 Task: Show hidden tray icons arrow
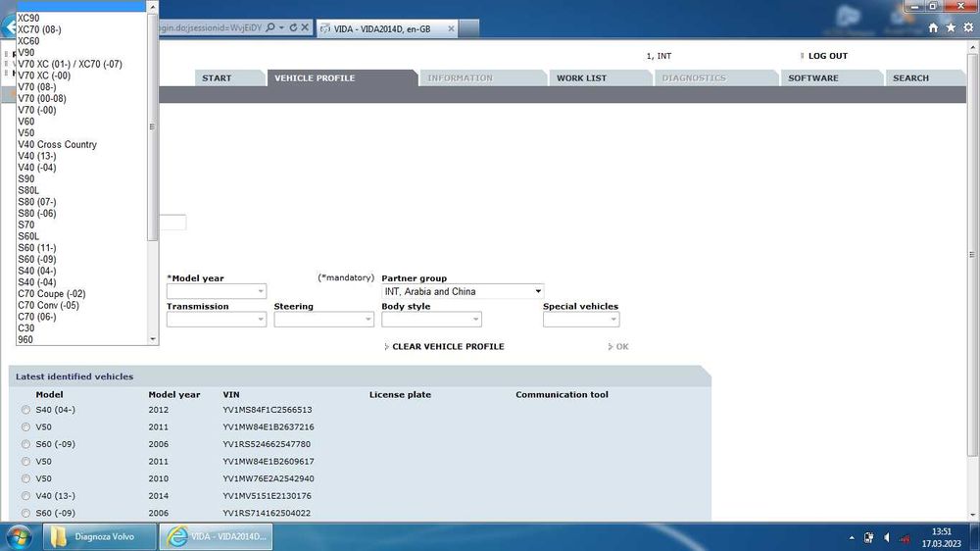click(852, 538)
